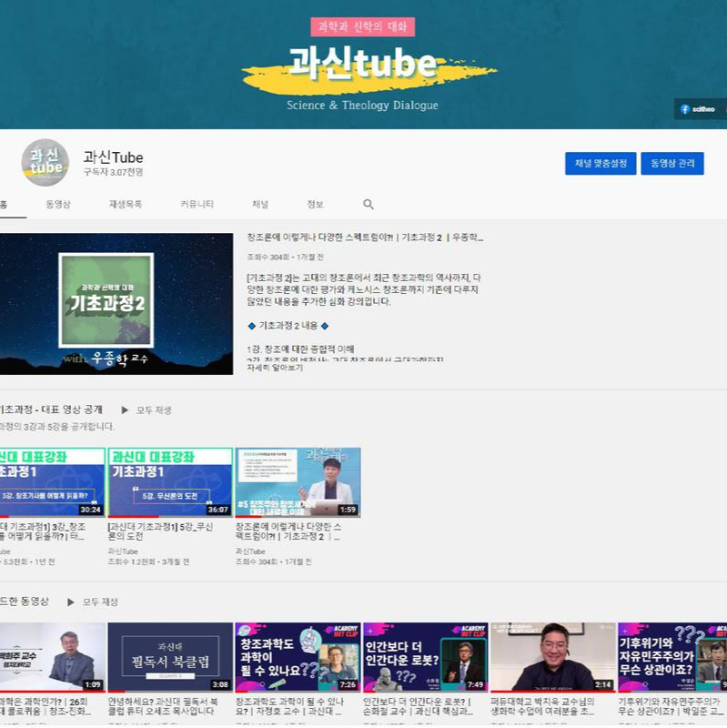Image resolution: width=727 pixels, height=728 pixels.
Task: Open the 커뮤니티 tab
Action: [197, 204]
